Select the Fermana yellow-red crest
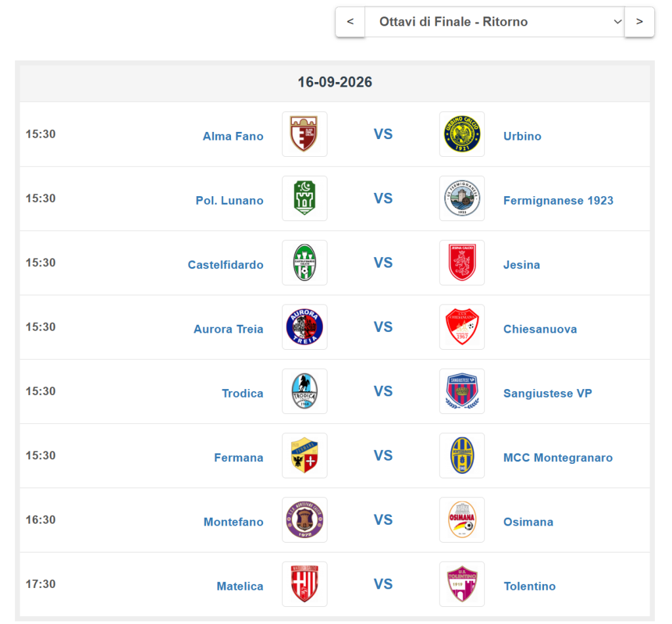The height and width of the screenshot is (624, 672). pos(304,455)
